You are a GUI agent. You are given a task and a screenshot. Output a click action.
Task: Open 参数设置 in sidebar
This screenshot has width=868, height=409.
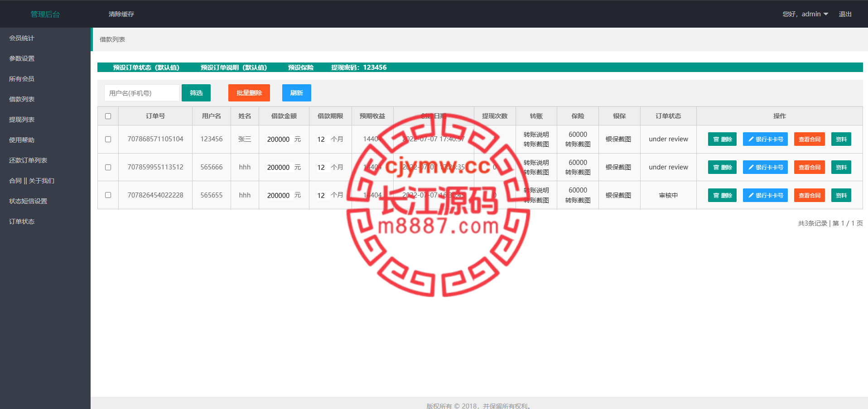tap(22, 58)
